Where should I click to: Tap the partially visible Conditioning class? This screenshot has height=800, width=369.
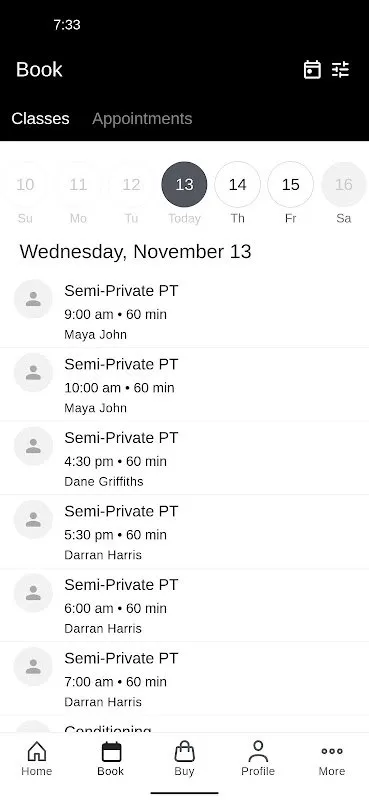[x=184, y=724]
